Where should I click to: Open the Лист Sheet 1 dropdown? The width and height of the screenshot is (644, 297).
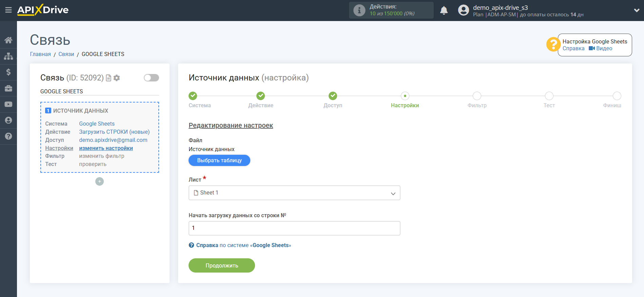click(294, 193)
